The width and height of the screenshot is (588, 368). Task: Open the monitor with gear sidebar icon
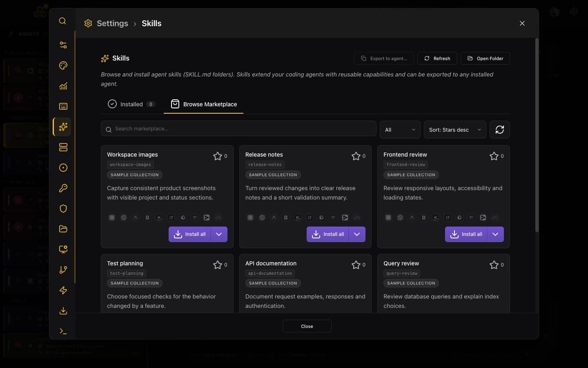coord(63,249)
